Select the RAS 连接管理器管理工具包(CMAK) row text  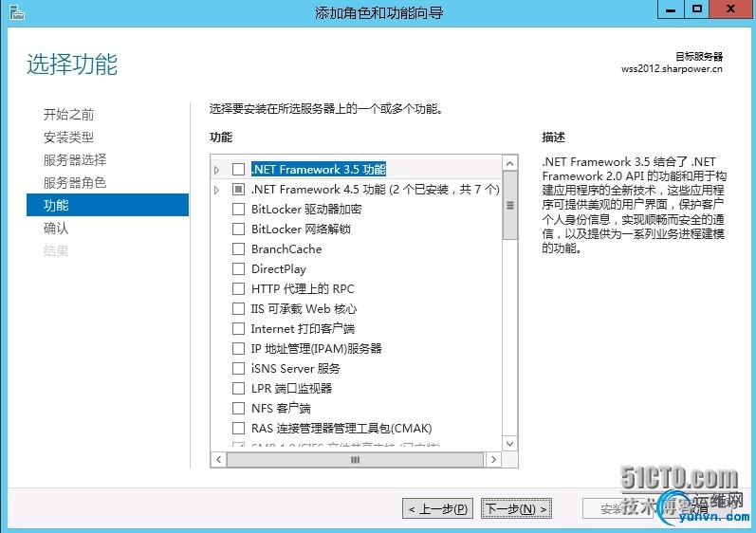pos(341,428)
